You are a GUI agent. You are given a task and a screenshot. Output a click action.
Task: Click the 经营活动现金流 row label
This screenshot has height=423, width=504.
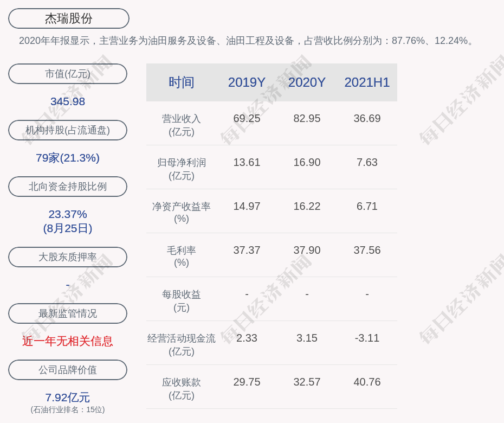182,344
